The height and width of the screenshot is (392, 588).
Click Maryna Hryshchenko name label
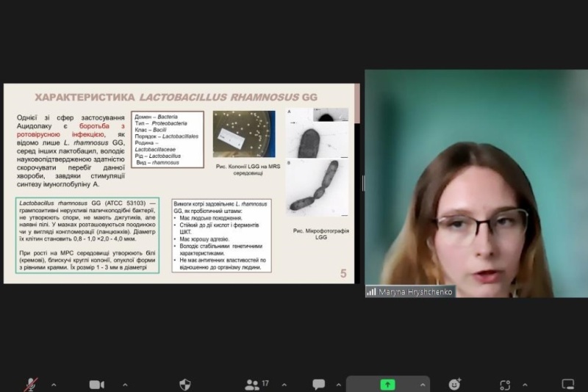click(x=416, y=291)
